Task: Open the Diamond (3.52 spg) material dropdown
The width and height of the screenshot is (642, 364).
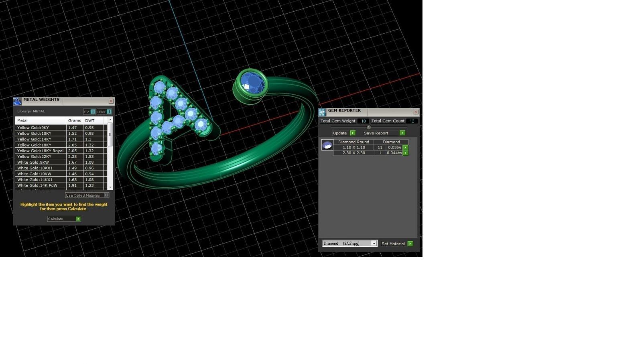Action: 374,244
